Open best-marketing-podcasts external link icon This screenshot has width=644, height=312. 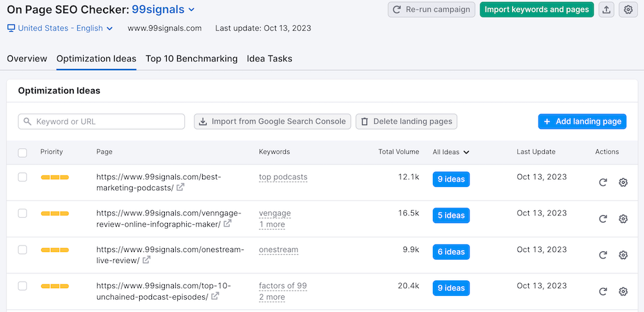click(x=180, y=188)
